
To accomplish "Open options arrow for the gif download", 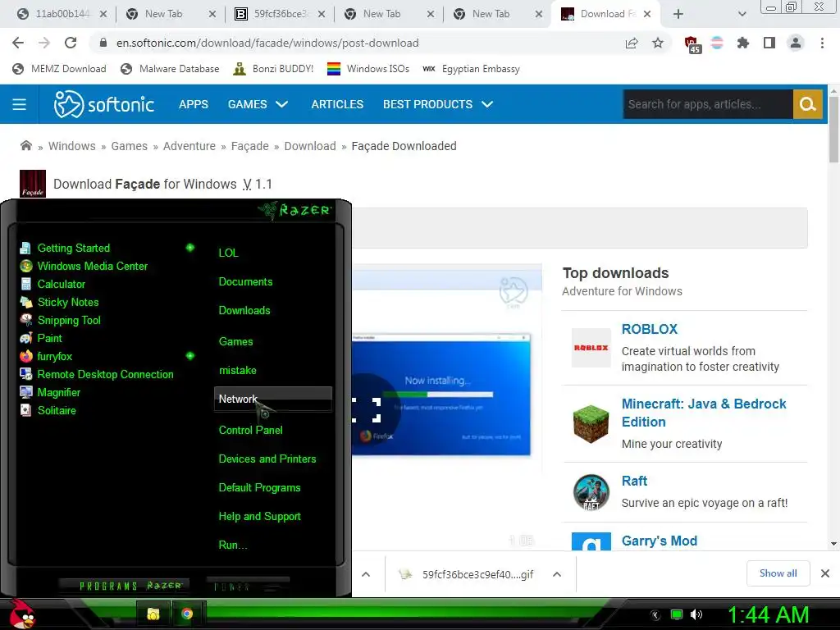I will coord(557,574).
